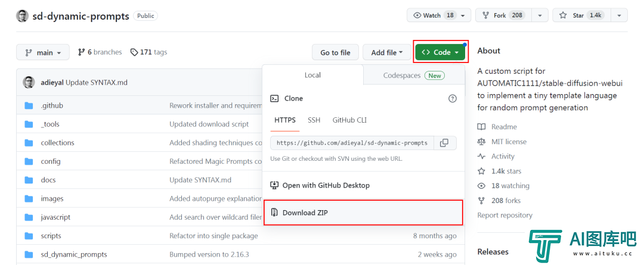Open the Watch options dropdown arrow
Viewport: 644px width, 265px height.
463,15
